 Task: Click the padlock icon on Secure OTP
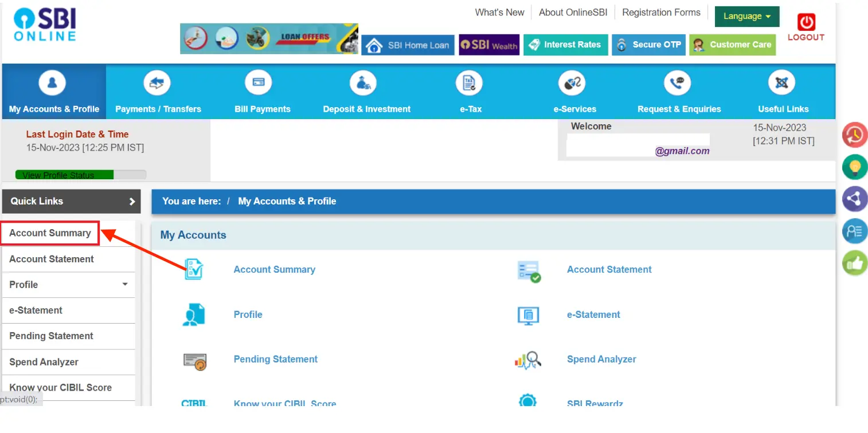click(621, 45)
